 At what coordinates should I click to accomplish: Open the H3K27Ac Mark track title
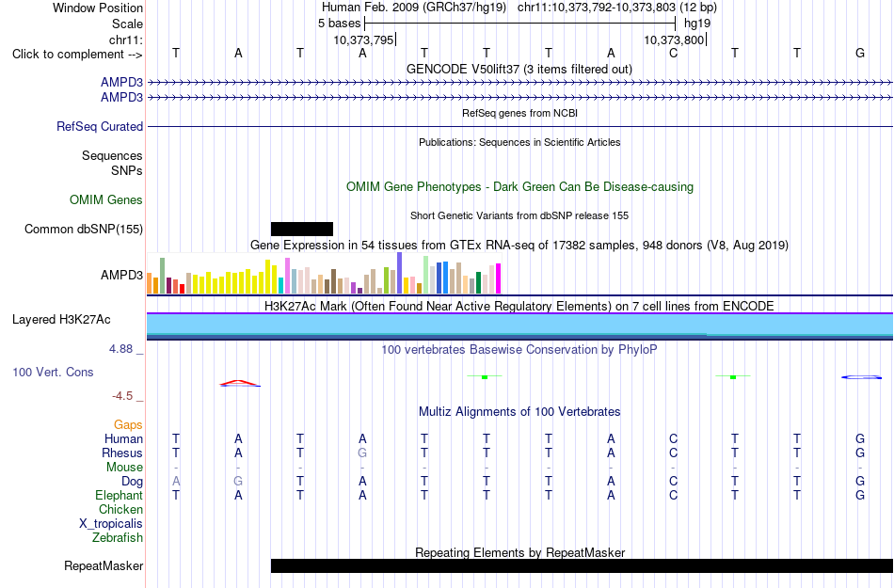coord(519,307)
